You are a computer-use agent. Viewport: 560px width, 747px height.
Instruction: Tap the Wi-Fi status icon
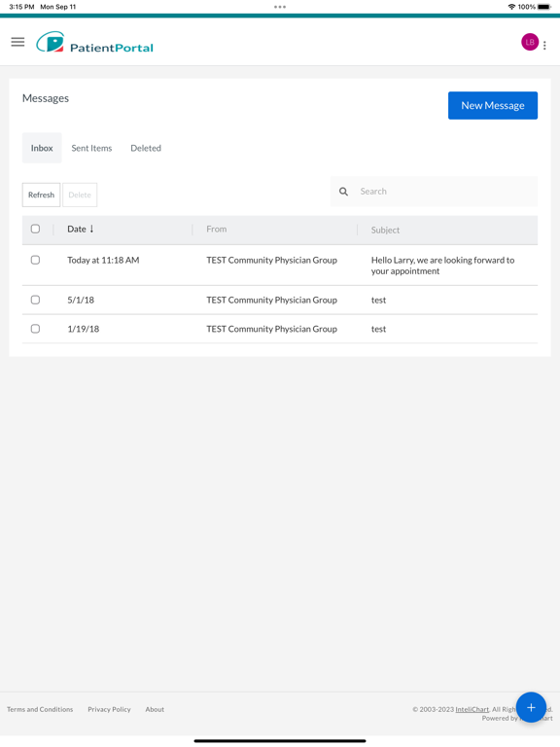[x=512, y=7]
